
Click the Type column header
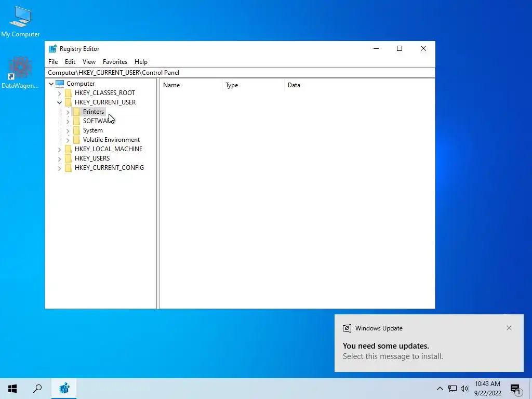point(254,85)
